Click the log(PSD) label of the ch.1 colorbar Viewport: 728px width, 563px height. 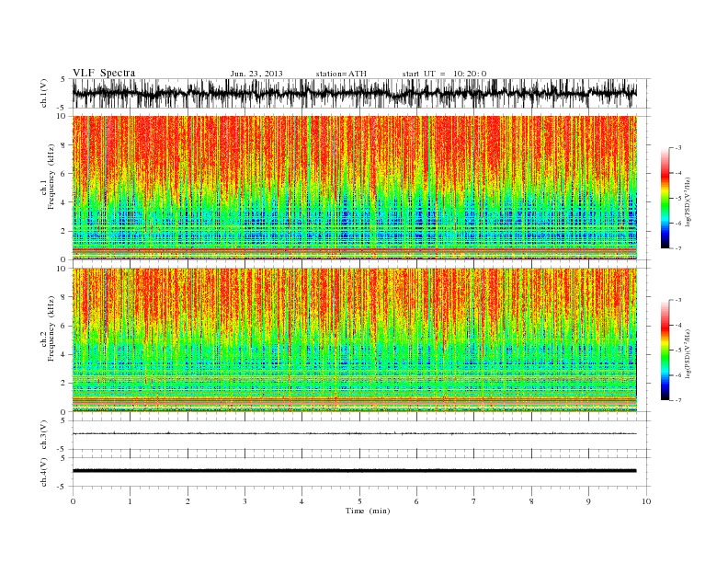click(x=688, y=202)
